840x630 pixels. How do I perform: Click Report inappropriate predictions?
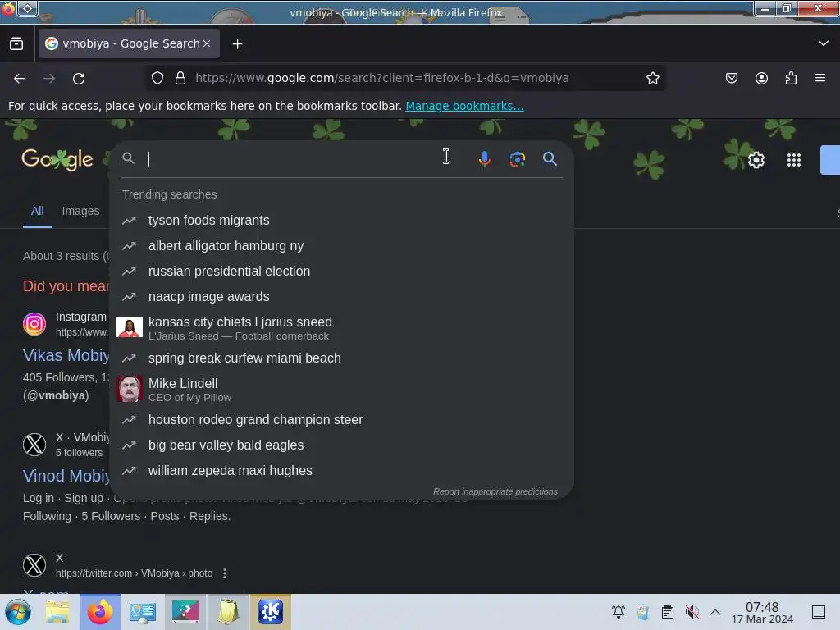495,491
